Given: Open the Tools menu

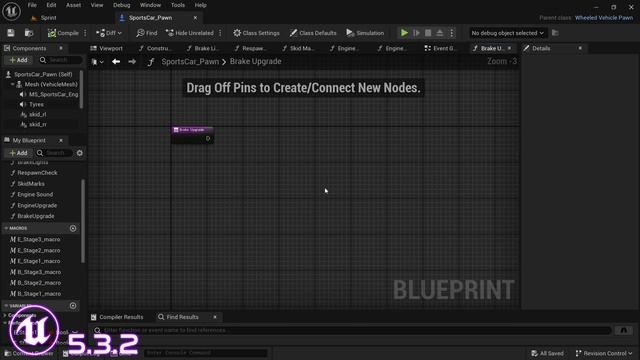Looking at the screenshot, I should [178, 5].
